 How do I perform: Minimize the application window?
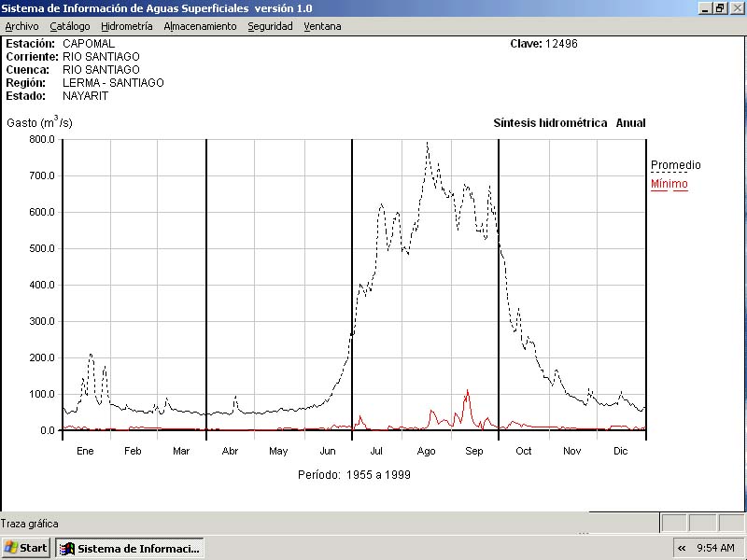704,7
